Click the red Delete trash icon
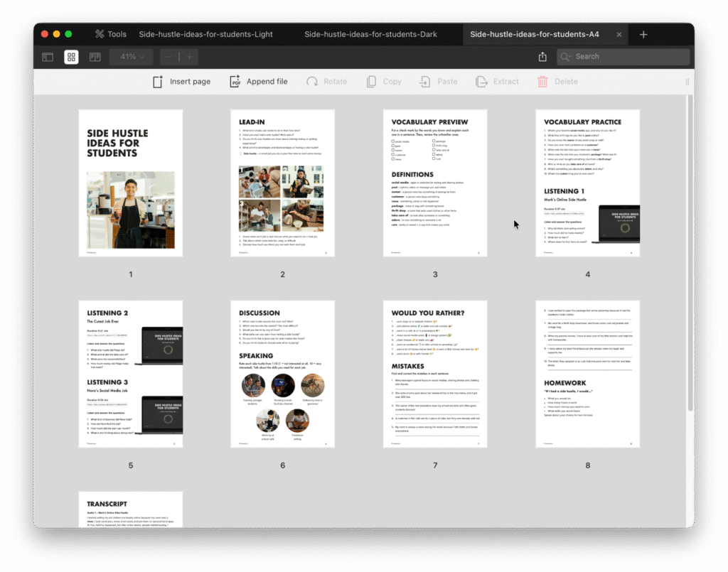728x572 pixels. [541, 81]
